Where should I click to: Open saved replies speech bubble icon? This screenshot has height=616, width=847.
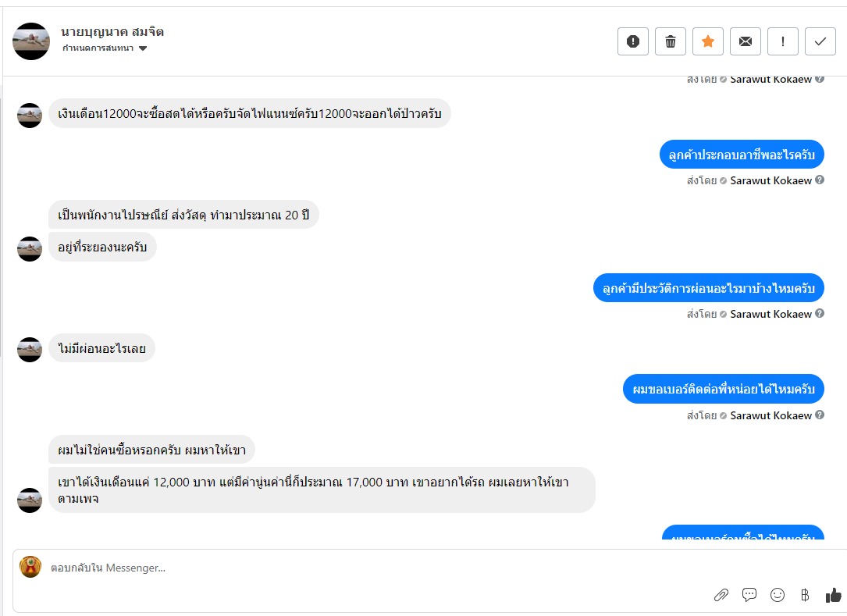tap(749, 595)
